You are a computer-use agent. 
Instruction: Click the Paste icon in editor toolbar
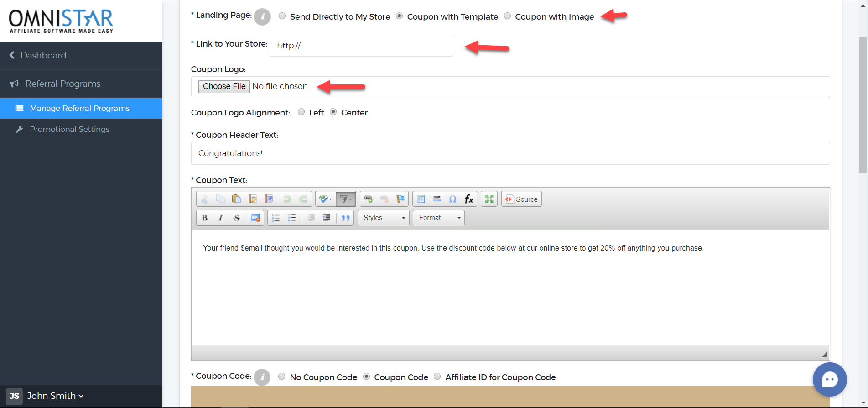pyautogui.click(x=236, y=199)
